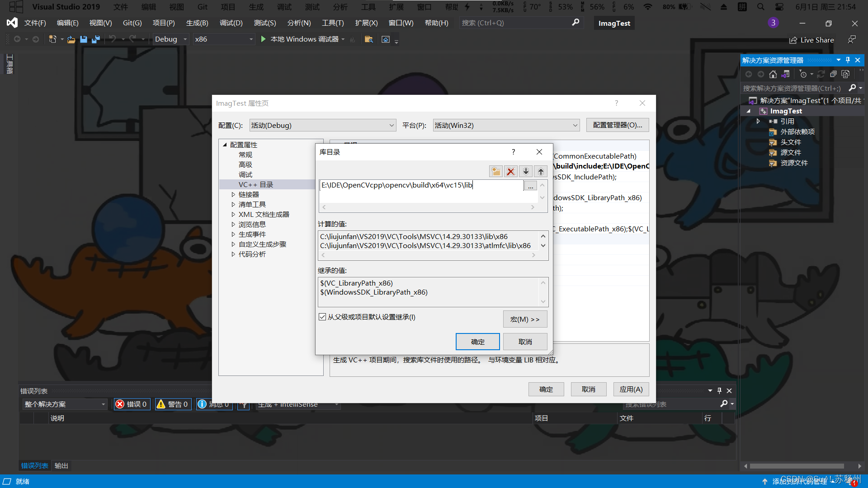
Task: Click the red X delete line icon
Action: click(x=511, y=172)
